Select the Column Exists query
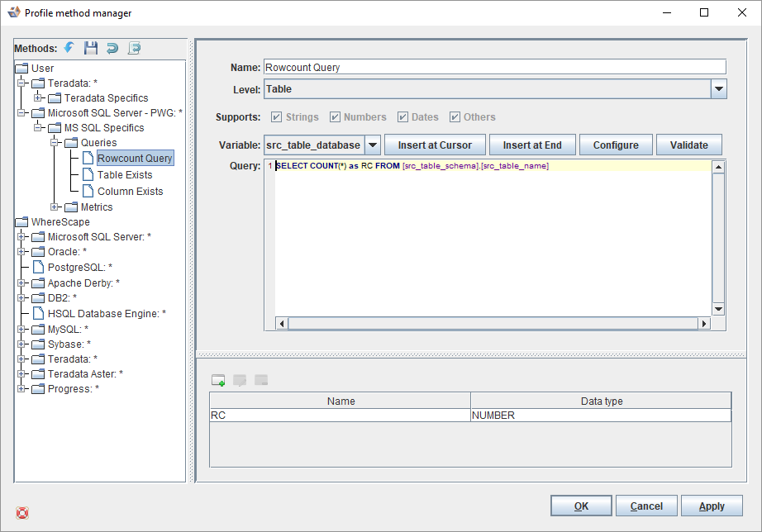Viewport: 762px width, 532px height. (x=130, y=192)
